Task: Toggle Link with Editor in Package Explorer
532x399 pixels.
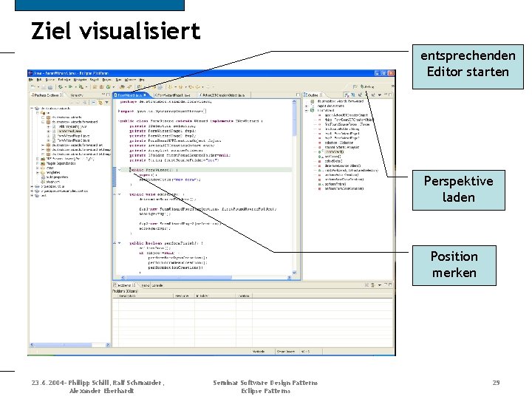Action: pos(100,103)
